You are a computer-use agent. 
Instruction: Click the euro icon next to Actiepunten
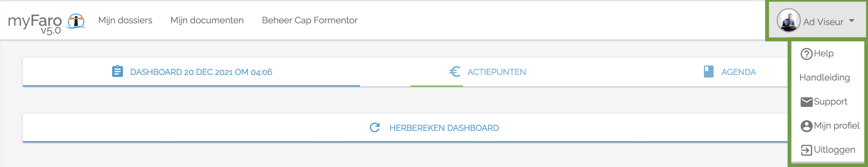point(455,71)
